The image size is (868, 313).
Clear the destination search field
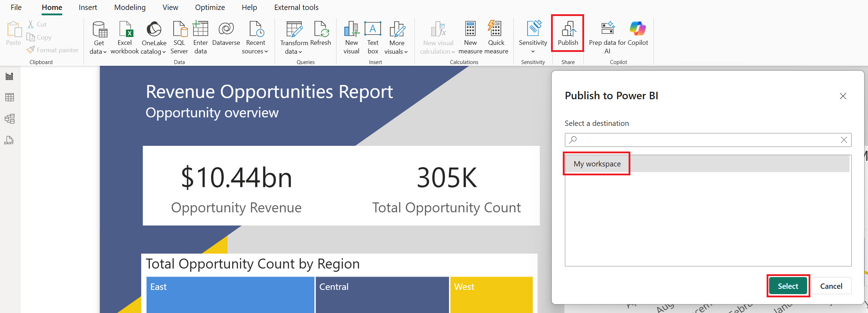coord(844,140)
